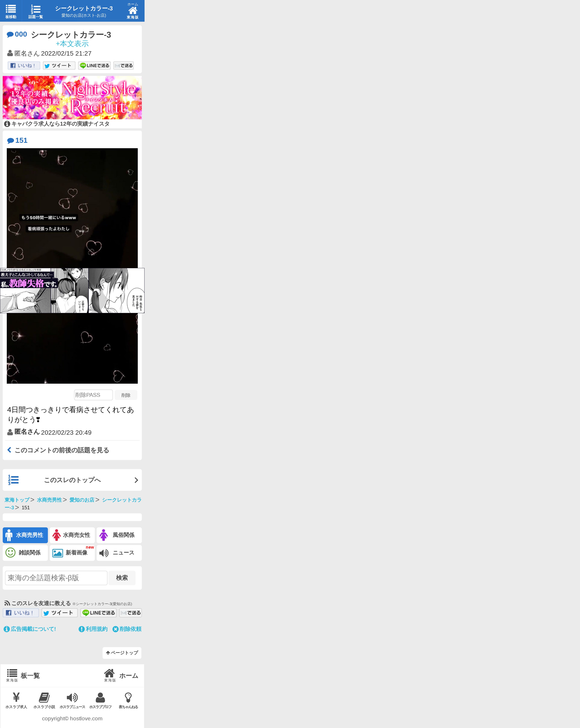This screenshot has width=580, height=728.
Task: Open the 板移動 board list icon
Action: coord(11,11)
